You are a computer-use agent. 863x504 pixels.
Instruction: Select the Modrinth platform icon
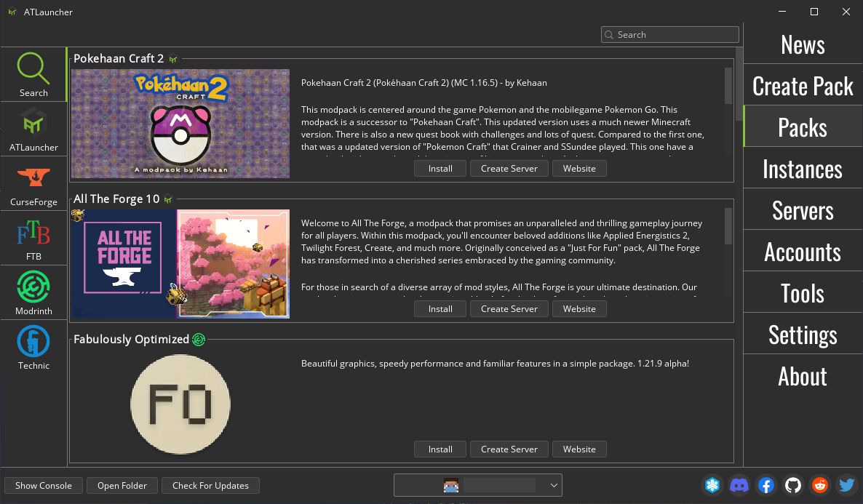[33, 288]
